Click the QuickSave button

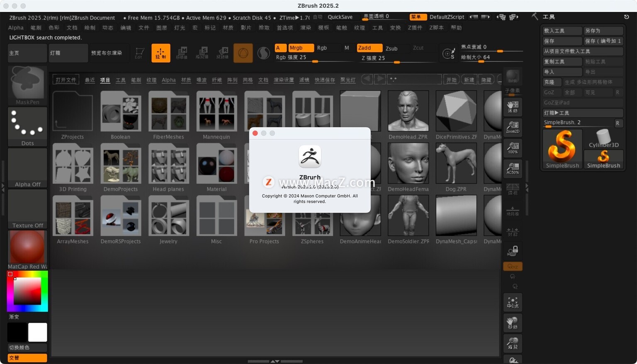tap(340, 17)
